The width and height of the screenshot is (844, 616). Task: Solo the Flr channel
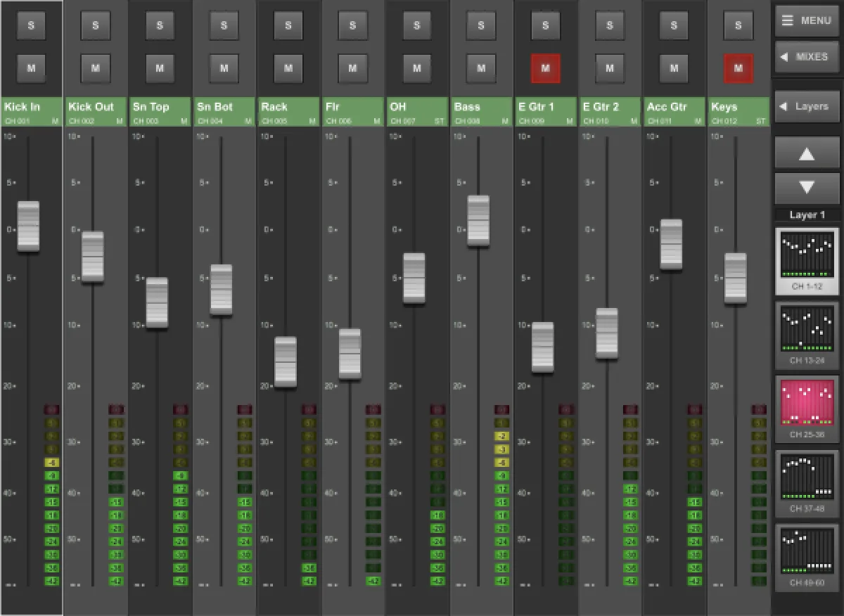pos(352,25)
